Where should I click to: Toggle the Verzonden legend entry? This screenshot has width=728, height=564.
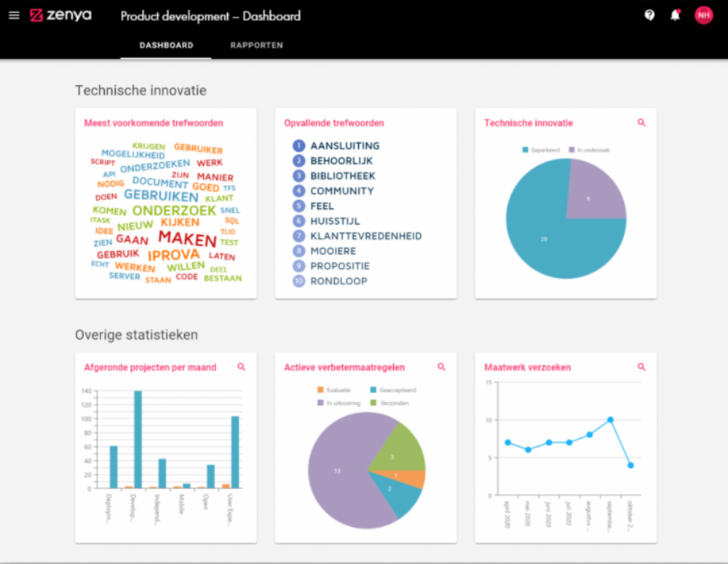click(389, 403)
